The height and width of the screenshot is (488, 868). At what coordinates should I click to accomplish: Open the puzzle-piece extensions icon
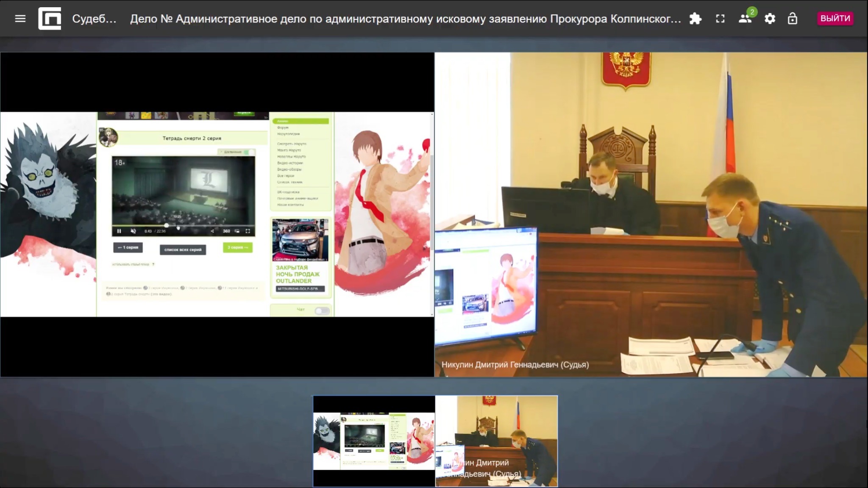(x=695, y=19)
